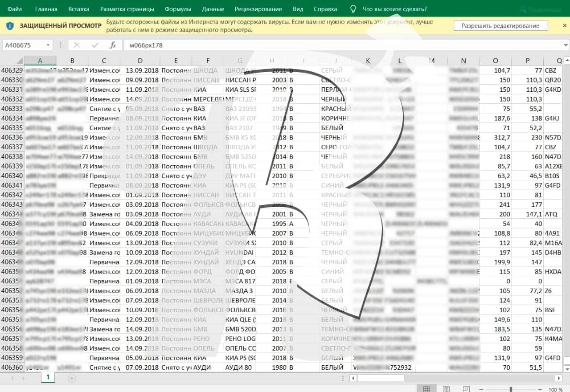Click the Разрешить редактирование button
Viewport: 570px width, 392px height.
pos(500,26)
